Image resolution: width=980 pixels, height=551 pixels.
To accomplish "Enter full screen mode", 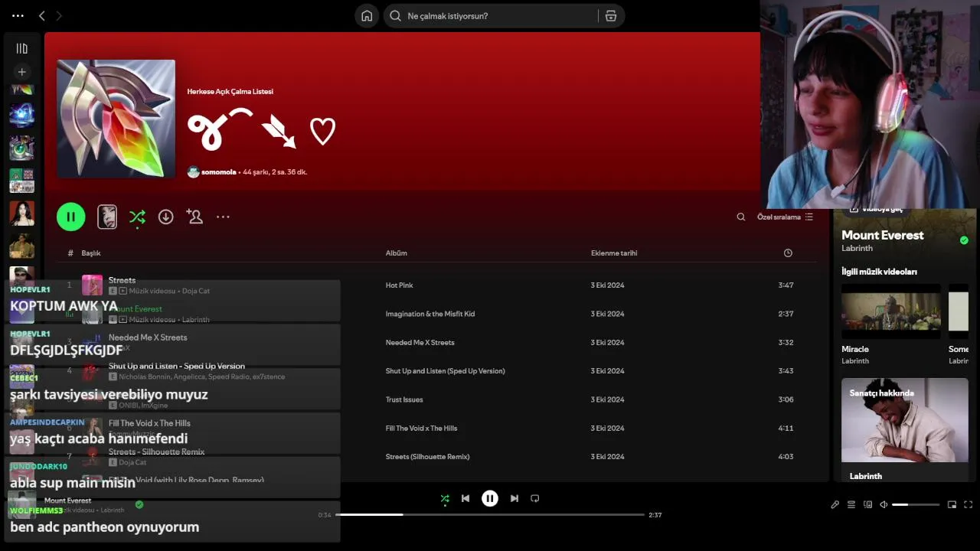I will 969,504.
